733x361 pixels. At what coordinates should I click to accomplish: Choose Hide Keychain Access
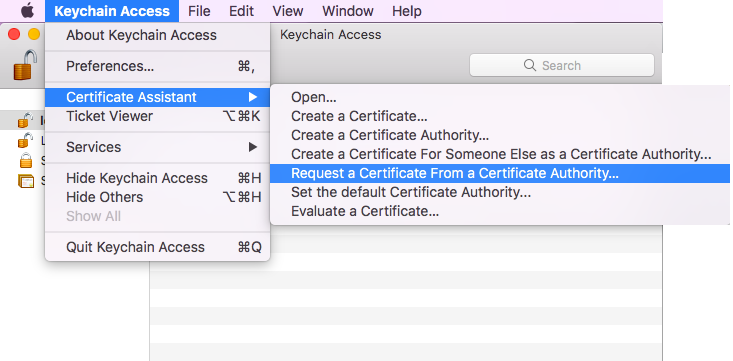click(158, 178)
